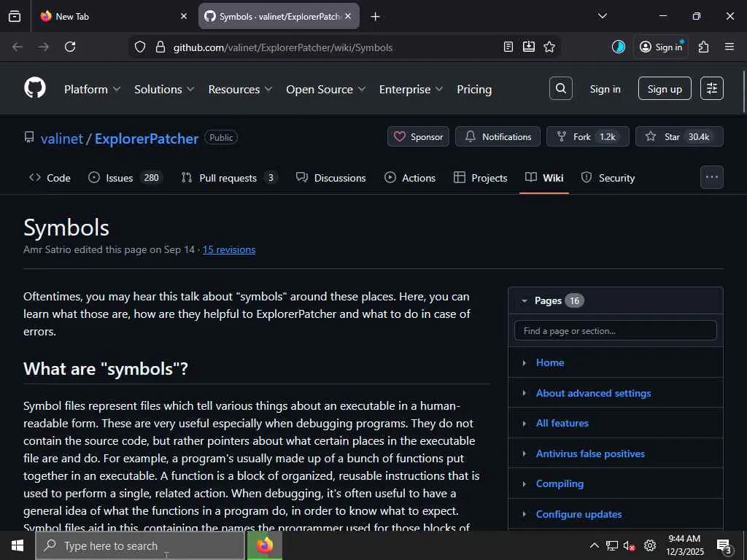747x560 pixels.
Task: Expand About advanced settings triangle
Action: point(524,393)
